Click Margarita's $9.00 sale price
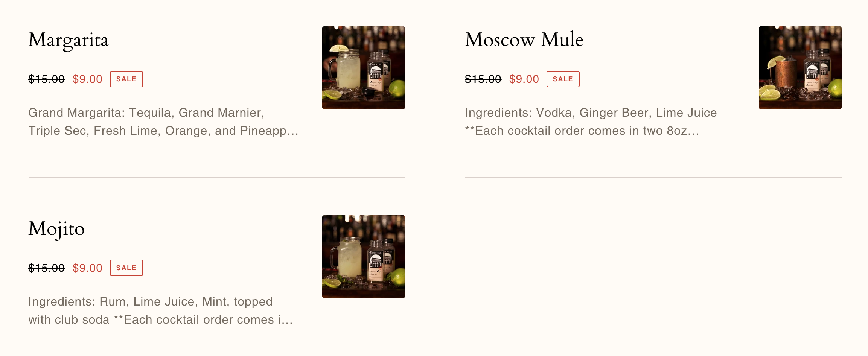This screenshot has height=356, width=868. pos(87,79)
